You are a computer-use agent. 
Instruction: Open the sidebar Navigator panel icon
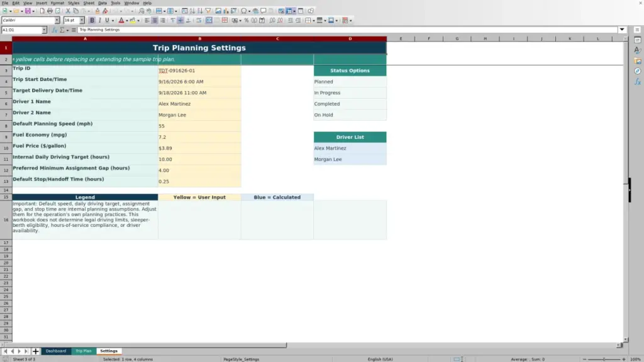coord(638,71)
